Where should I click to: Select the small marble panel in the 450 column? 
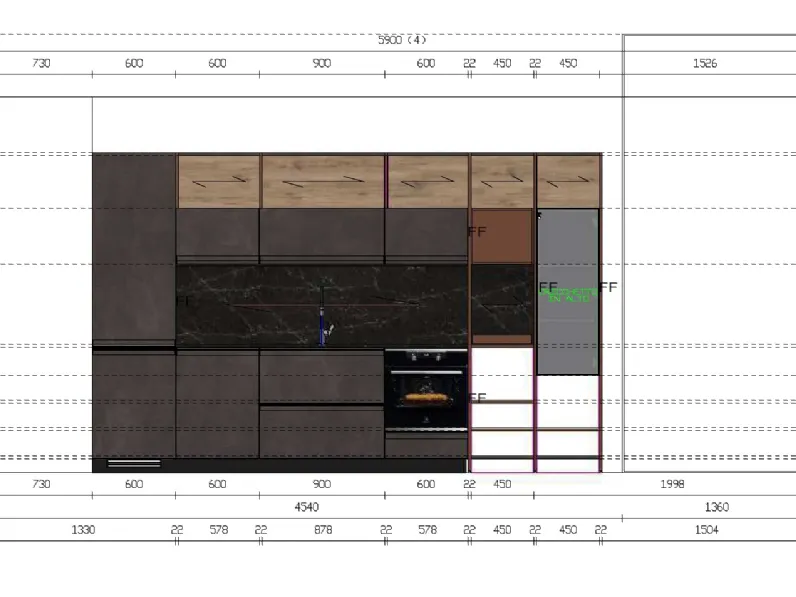(502, 300)
